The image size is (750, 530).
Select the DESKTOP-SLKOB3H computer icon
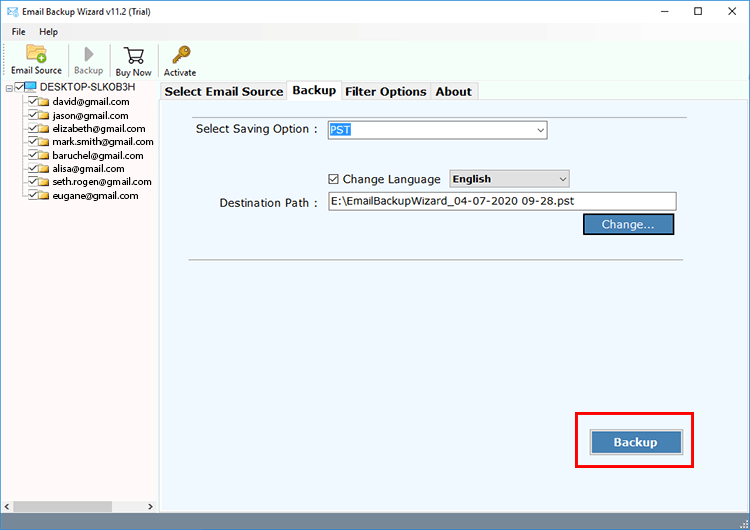[x=31, y=87]
